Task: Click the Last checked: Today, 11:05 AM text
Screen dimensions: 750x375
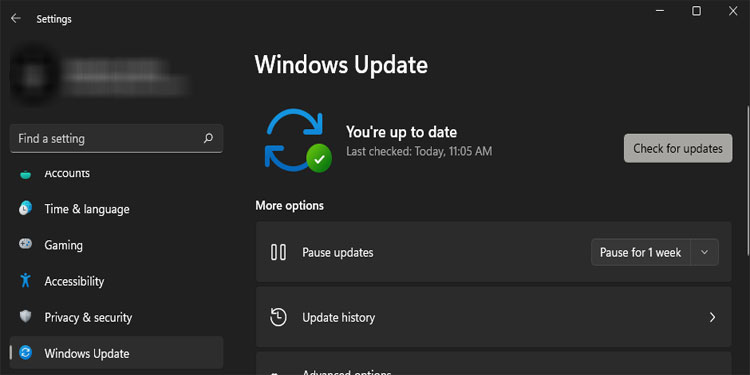Action: point(419,152)
